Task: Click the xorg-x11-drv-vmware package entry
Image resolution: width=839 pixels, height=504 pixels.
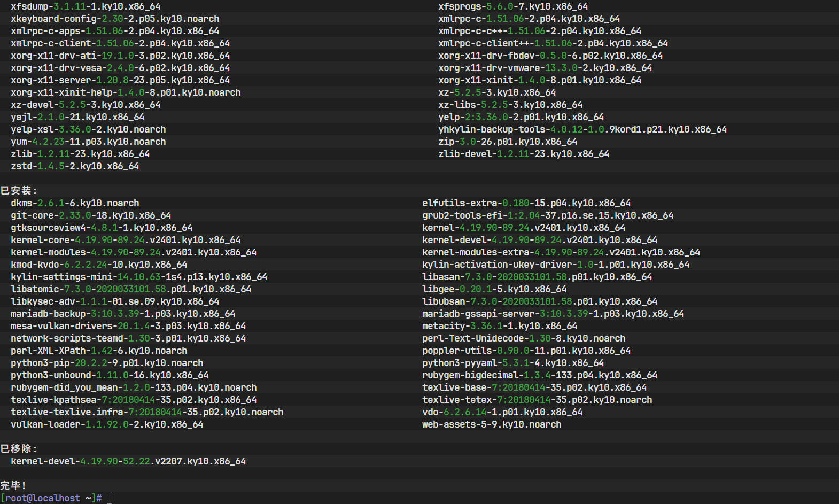Action: tap(545, 68)
